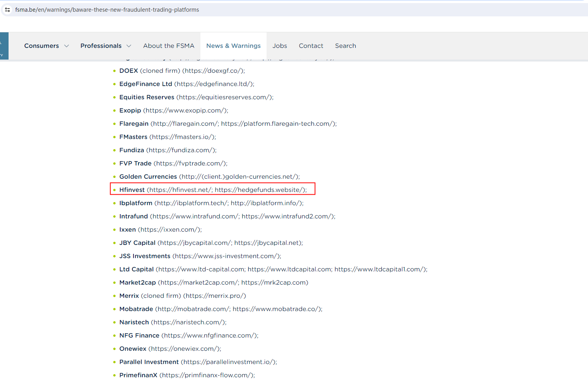The height and width of the screenshot is (380, 588).
Task: Click the Ltd Capital list entry
Action: click(273, 269)
